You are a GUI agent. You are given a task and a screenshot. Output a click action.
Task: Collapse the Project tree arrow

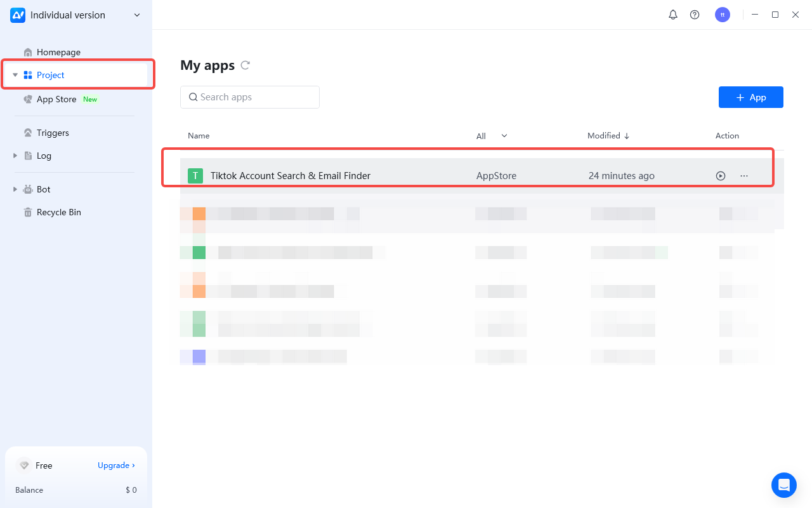pos(15,75)
